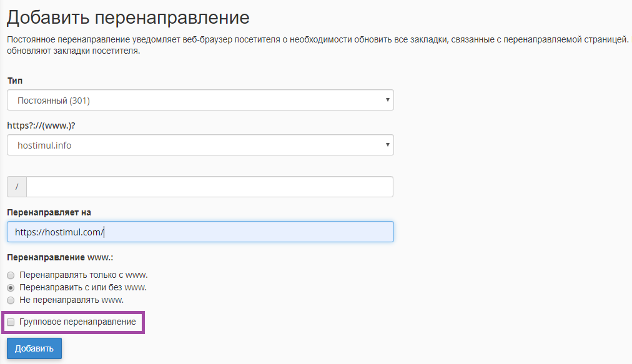
Task: Expand the hostimul.info domain dropdown
Action: (200, 145)
